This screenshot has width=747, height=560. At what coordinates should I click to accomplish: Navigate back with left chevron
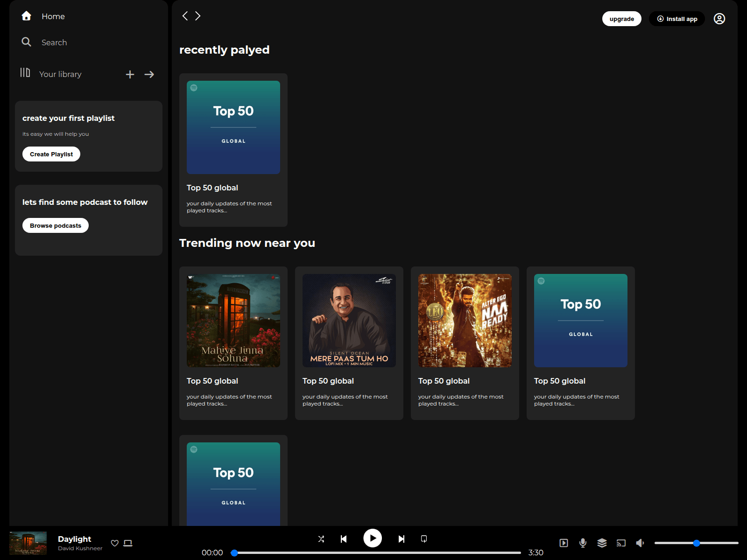pyautogui.click(x=185, y=16)
